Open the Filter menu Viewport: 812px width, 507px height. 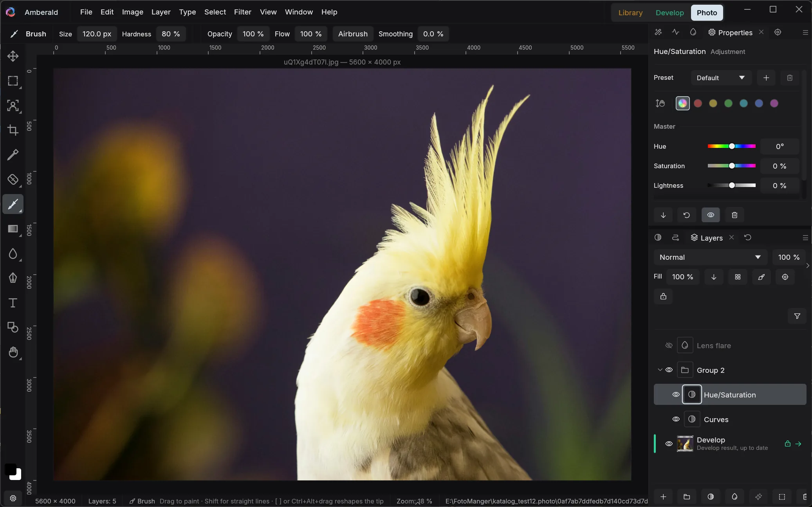point(243,12)
